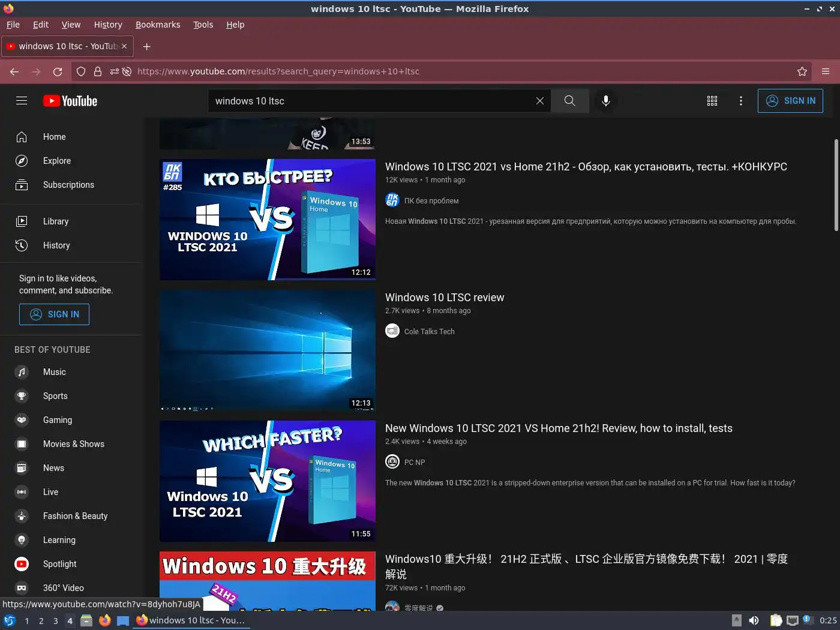840x630 pixels.
Task: Open a new Firefox tab
Action: (x=146, y=46)
